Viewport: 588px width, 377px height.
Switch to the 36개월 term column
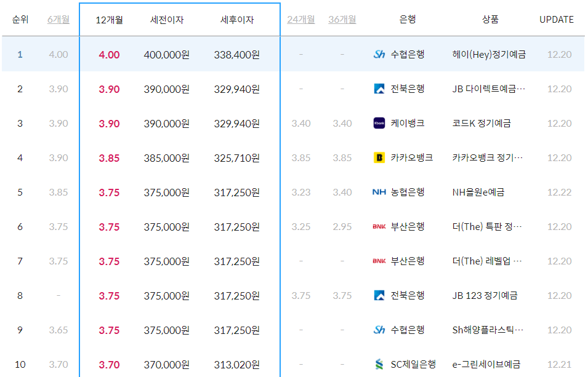pos(342,20)
